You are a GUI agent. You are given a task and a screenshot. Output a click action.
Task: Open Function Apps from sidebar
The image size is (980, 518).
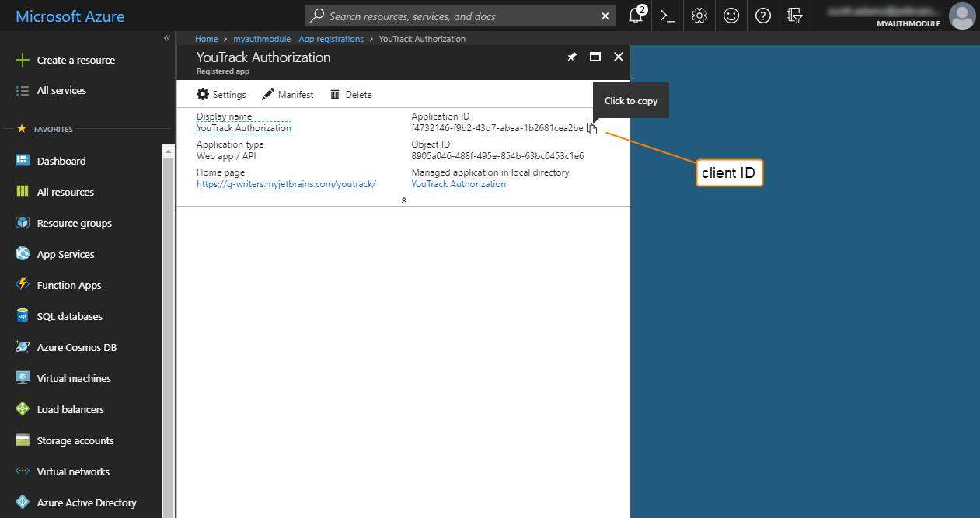click(x=69, y=285)
